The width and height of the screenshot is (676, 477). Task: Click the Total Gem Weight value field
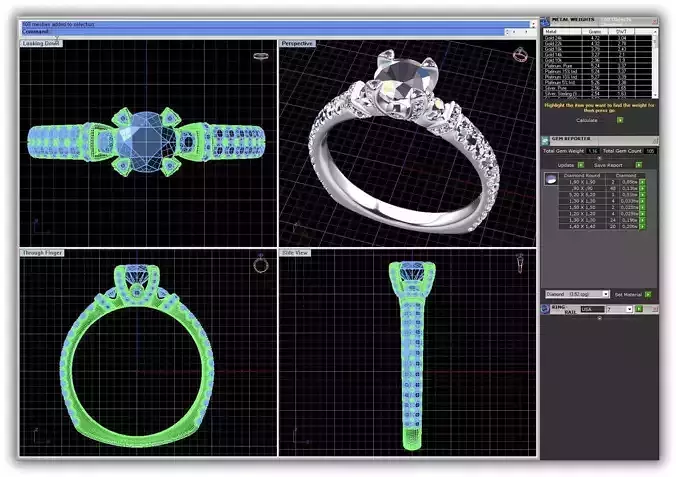pos(593,151)
